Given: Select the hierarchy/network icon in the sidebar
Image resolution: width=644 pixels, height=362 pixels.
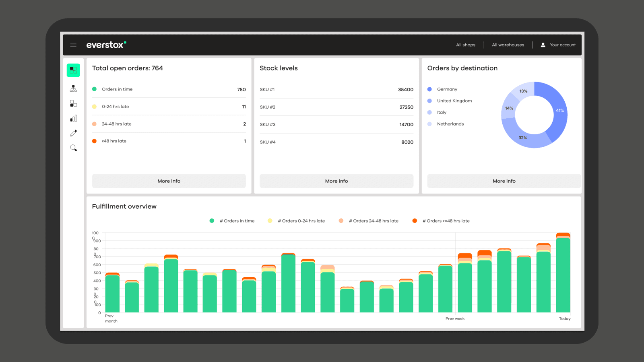Looking at the screenshot, I should 73,88.
